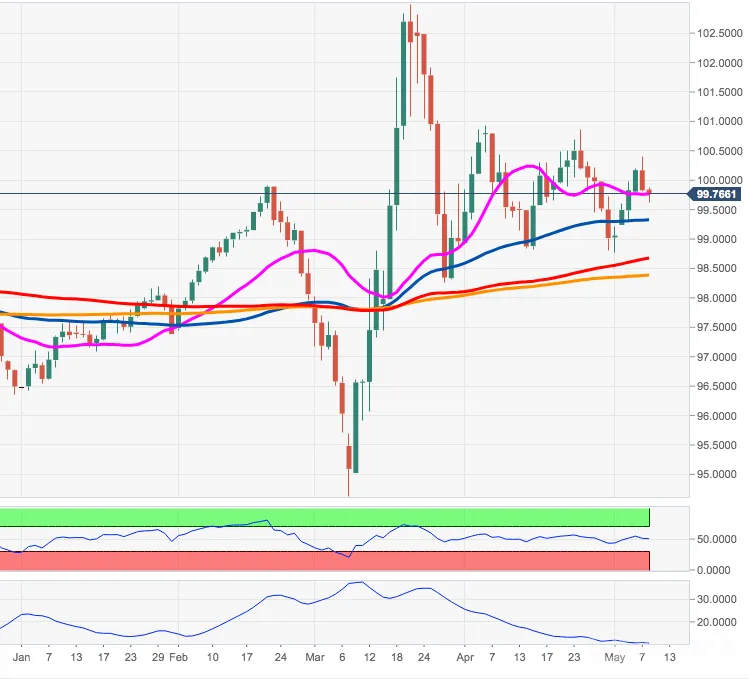Click the Mar date axis label
The image size is (749, 679).
315,657
